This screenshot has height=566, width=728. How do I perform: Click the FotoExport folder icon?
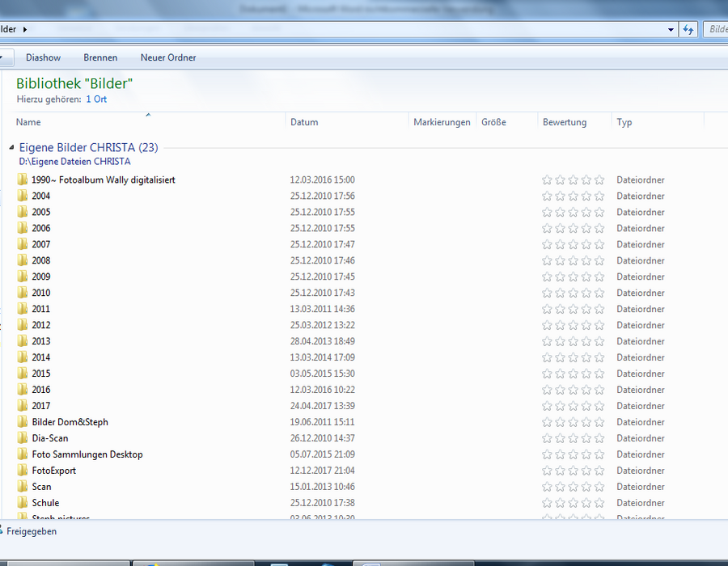(x=23, y=470)
